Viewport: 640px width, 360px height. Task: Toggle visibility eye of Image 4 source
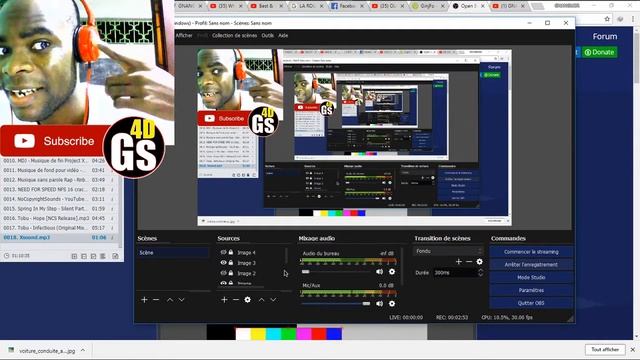point(223,252)
